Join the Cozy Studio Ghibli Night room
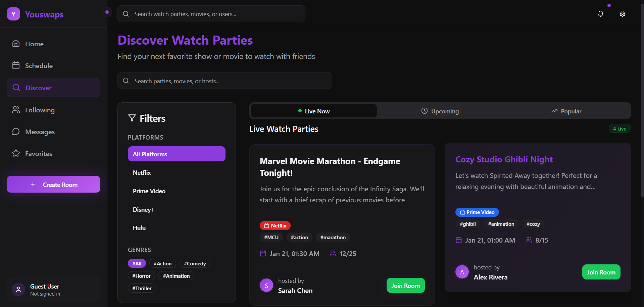Screen dimensions: 644x307 601,272
